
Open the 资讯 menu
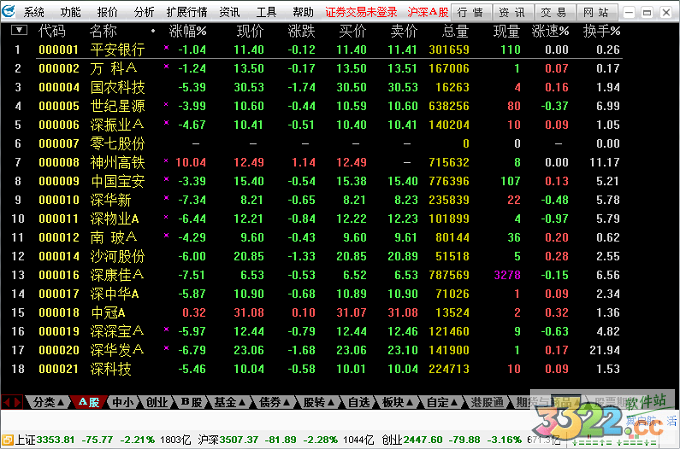tap(229, 12)
